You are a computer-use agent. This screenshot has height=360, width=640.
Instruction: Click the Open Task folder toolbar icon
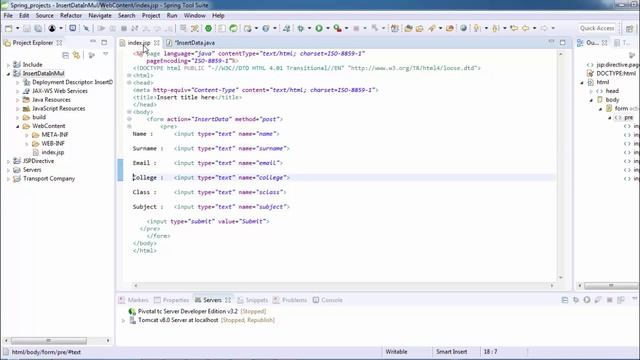pyautogui.click(x=420, y=28)
